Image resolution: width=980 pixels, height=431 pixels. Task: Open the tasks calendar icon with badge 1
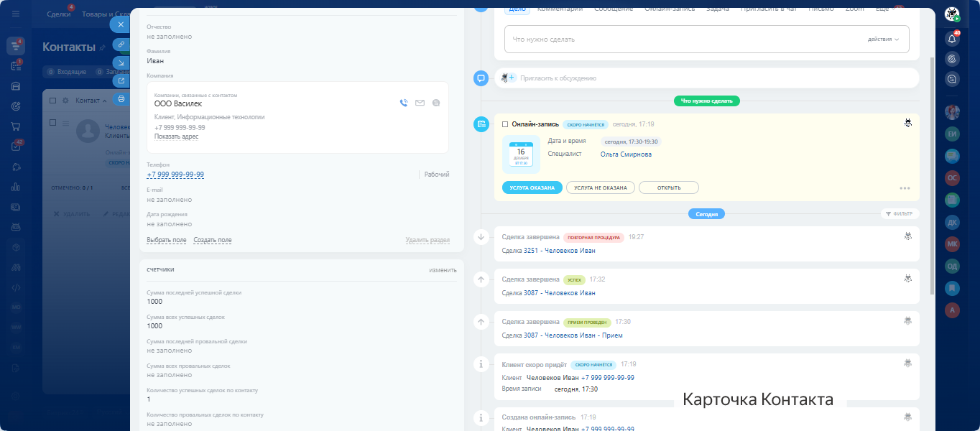tap(16, 66)
